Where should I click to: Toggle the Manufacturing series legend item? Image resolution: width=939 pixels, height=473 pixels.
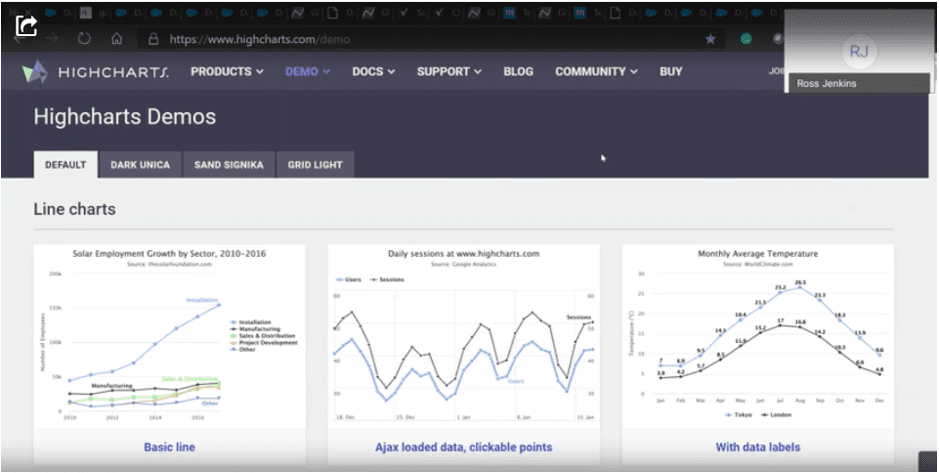[255, 329]
